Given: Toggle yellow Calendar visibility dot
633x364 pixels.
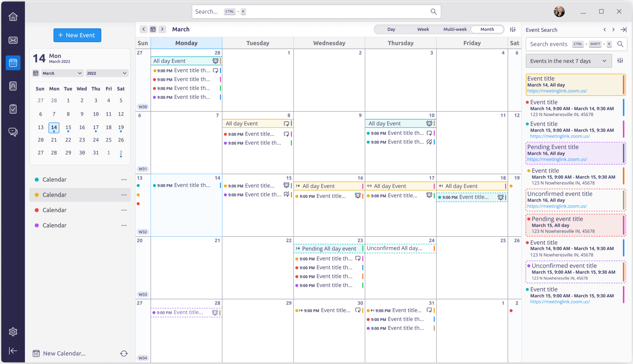Looking at the screenshot, I should pos(37,195).
